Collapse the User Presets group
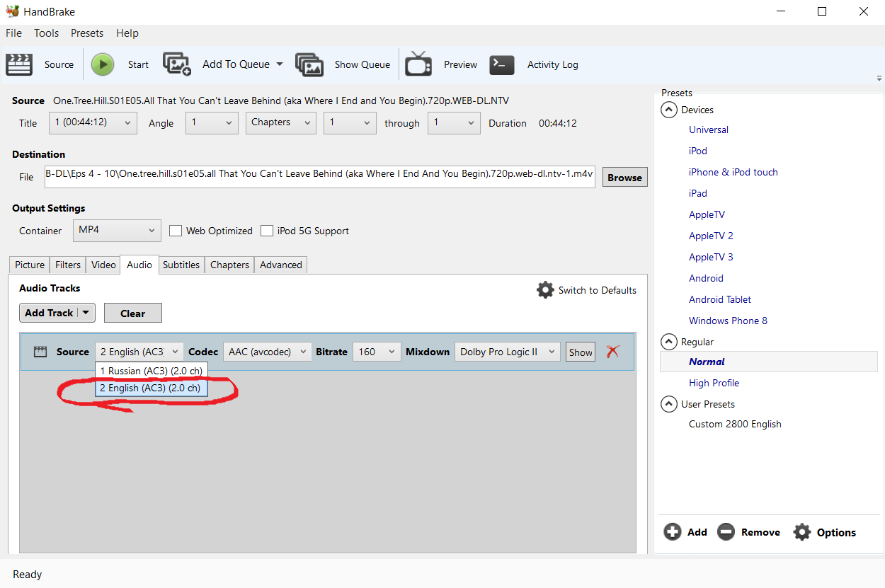The width and height of the screenshot is (885, 588). [x=668, y=404]
